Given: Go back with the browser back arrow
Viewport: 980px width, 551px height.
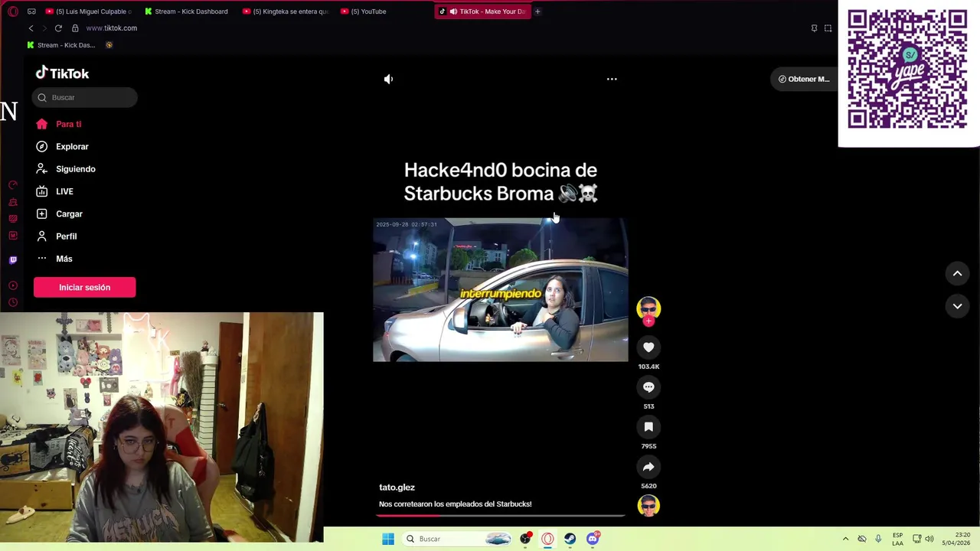Looking at the screenshot, I should click(31, 28).
